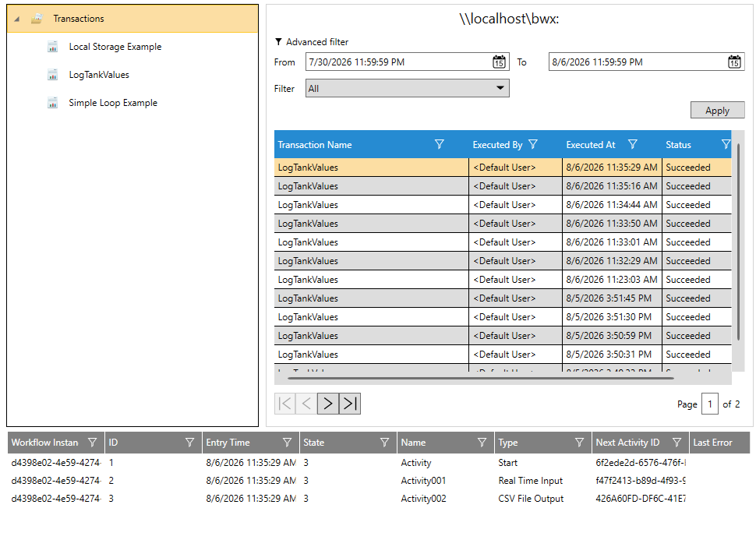The image size is (756, 547).
Task: Click the f47f2413-b89d-4f93 cell
Action: tap(641, 481)
